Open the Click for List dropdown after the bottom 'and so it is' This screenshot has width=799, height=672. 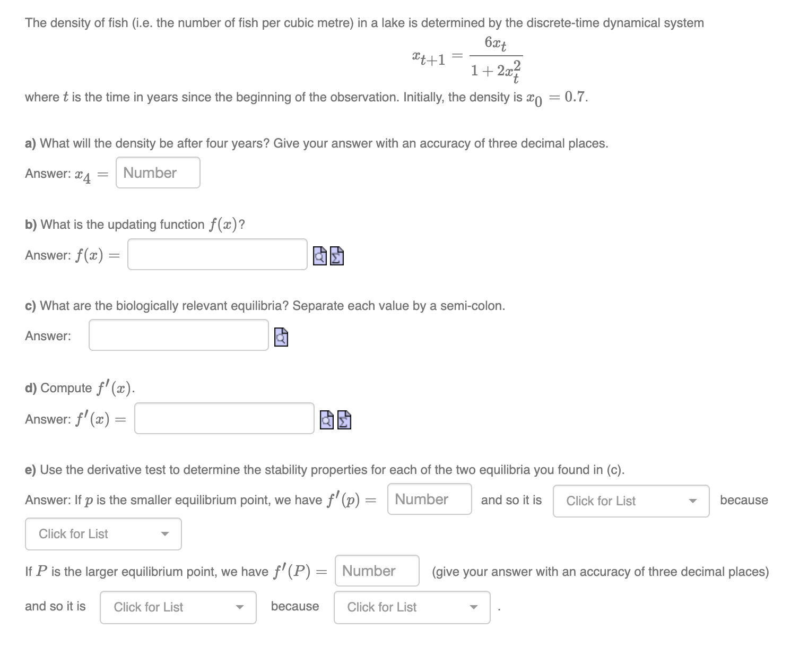pyautogui.click(x=178, y=607)
